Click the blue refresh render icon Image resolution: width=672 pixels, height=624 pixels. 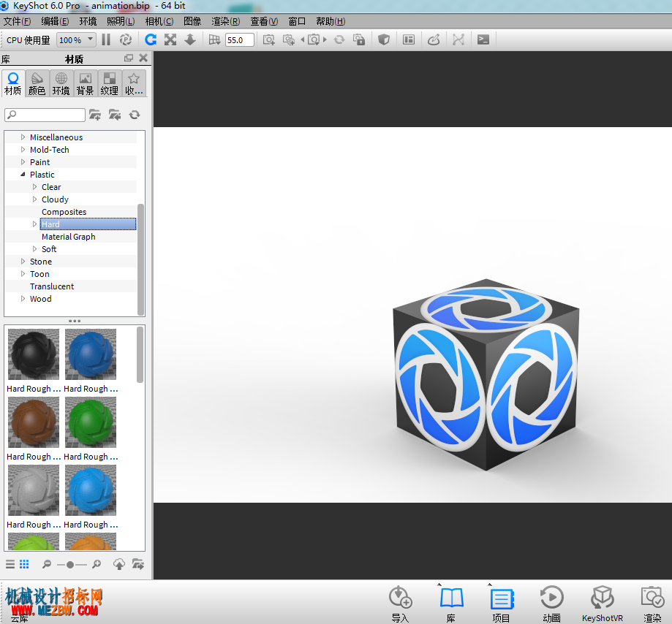(151, 40)
